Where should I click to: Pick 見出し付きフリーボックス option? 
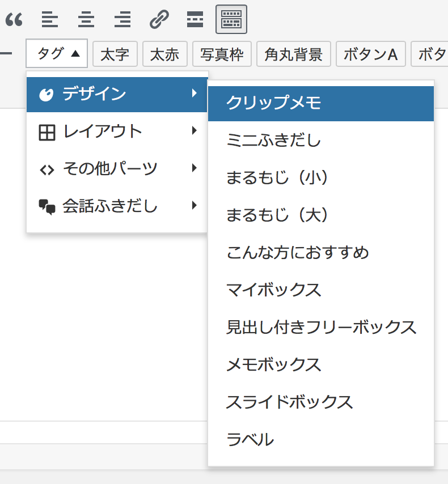[x=321, y=327]
